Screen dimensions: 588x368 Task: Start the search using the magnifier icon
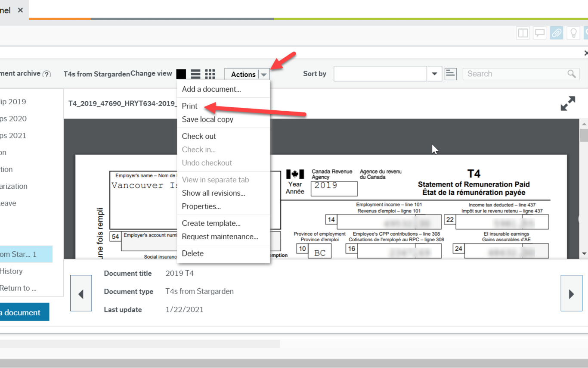tap(572, 74)
